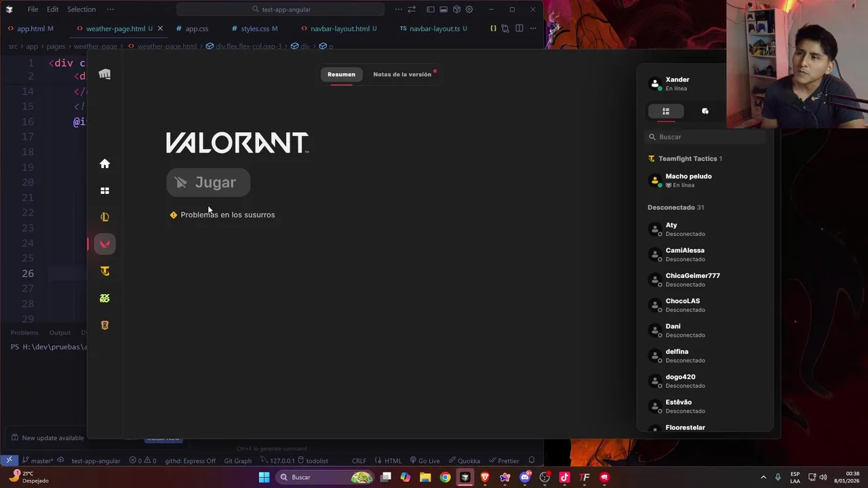This screenshot has width=868, height=488.
Task: Switch to the styles.css editor tab
Action: click(x=254, y=28)
